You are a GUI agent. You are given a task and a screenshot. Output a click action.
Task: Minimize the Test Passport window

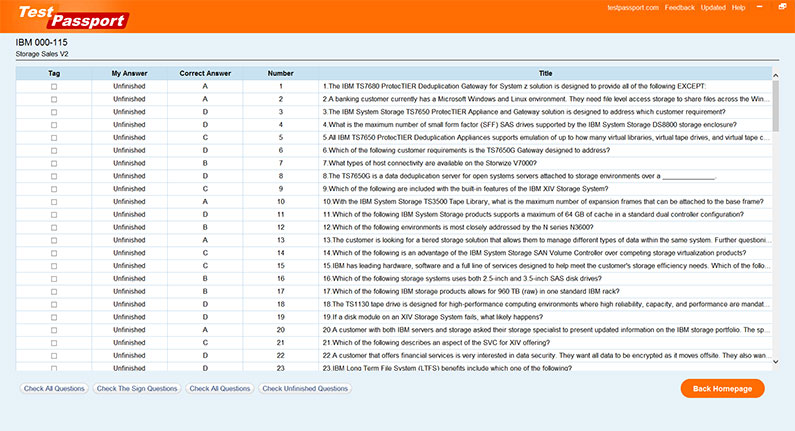pos(759,7)
